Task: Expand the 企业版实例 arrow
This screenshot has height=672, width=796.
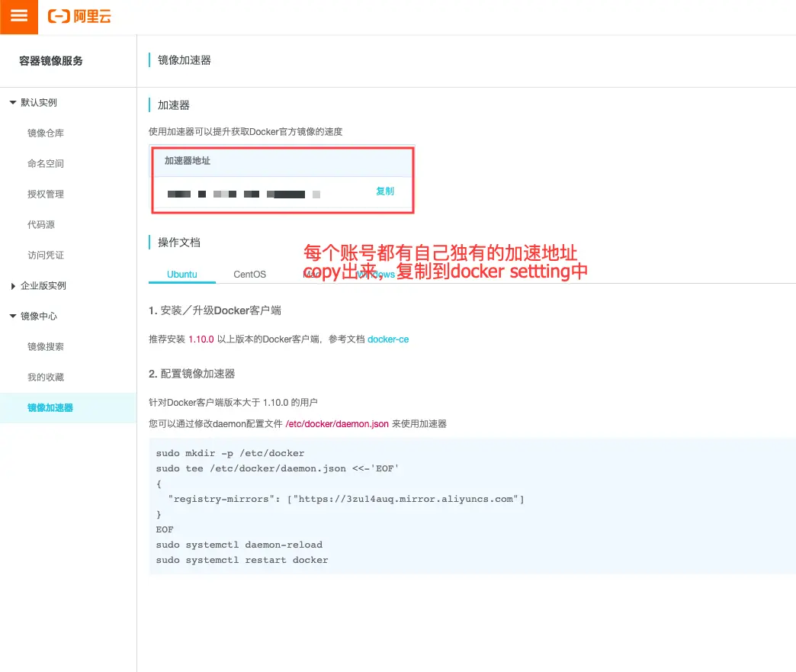Action: click(13, 286)
